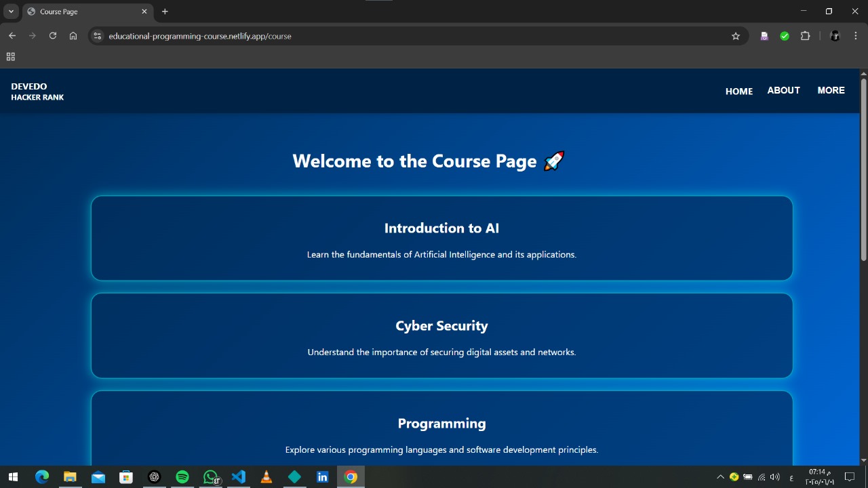Expand the tab search dropdown

point(11,12)
